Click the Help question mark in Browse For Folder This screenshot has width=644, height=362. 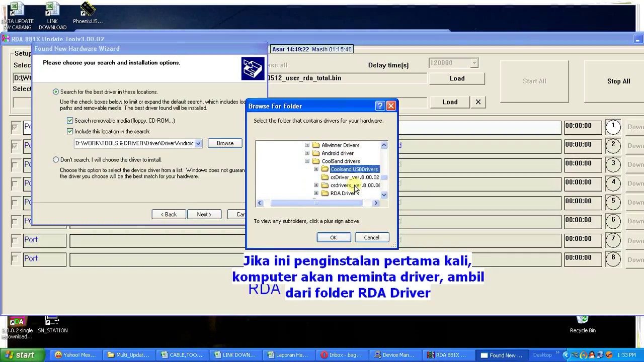click(x=380, y=106)
